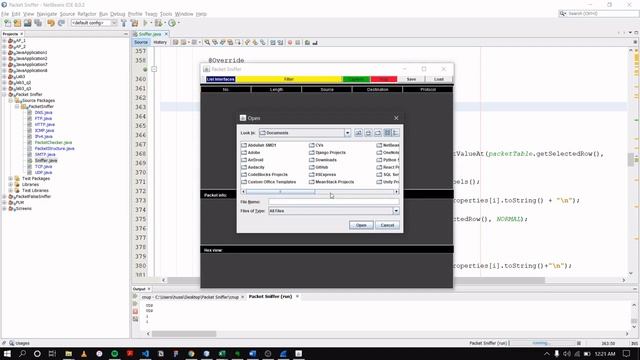The width and height of the screenshot is (640, 360).
Task: Open the notification center icon
Action: pyautogui.click(x=627, y=353)
